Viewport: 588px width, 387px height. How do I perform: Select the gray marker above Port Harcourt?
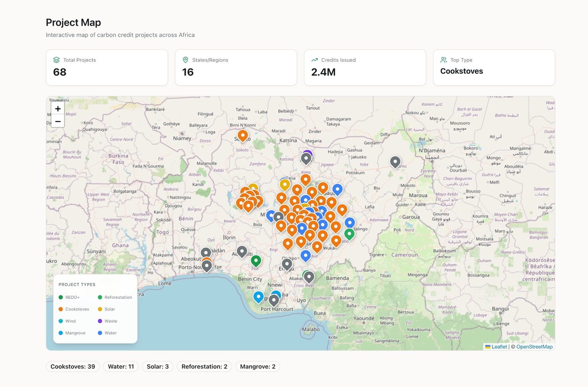pyautogui.click(x=274, y=300)
